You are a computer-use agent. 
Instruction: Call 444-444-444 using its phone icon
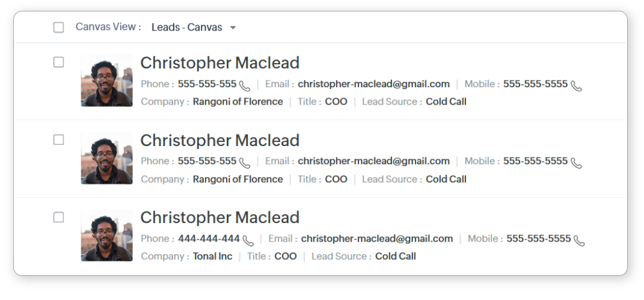(x=248, y=240)
